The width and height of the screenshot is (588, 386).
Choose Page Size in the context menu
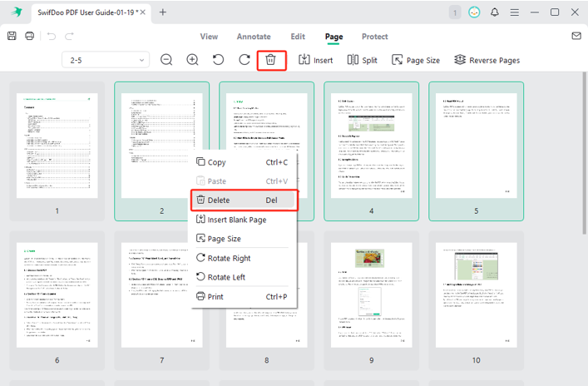tap(242, 239)
